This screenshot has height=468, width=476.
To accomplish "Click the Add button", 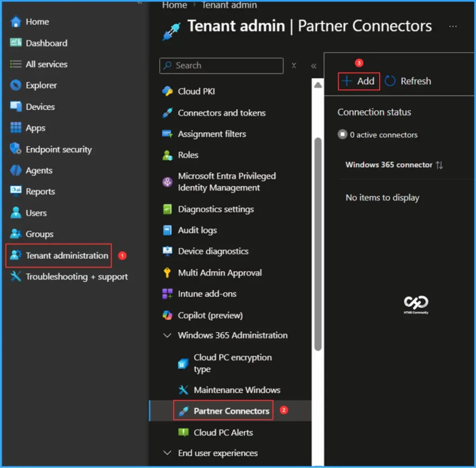I will pos(358,81).
